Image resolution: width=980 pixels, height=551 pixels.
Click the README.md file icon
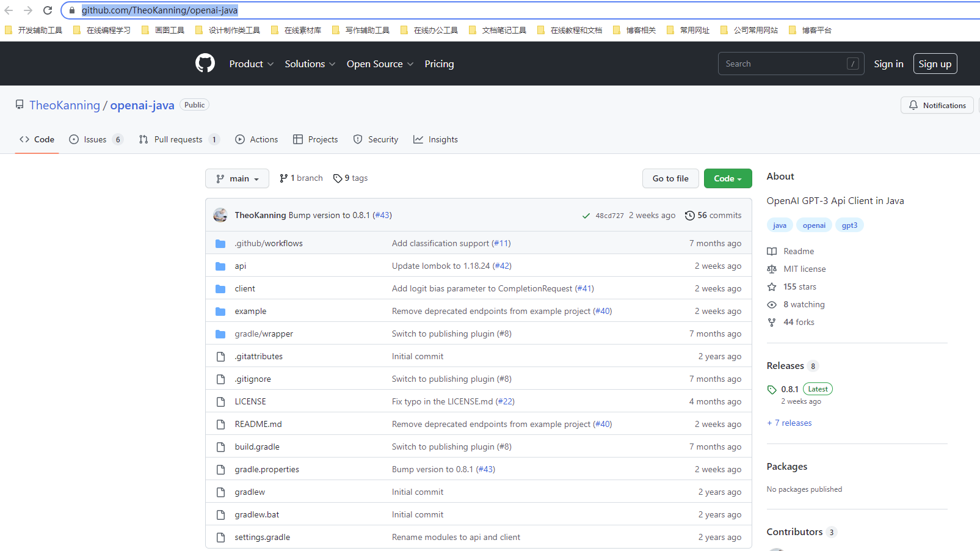[220, 425]
